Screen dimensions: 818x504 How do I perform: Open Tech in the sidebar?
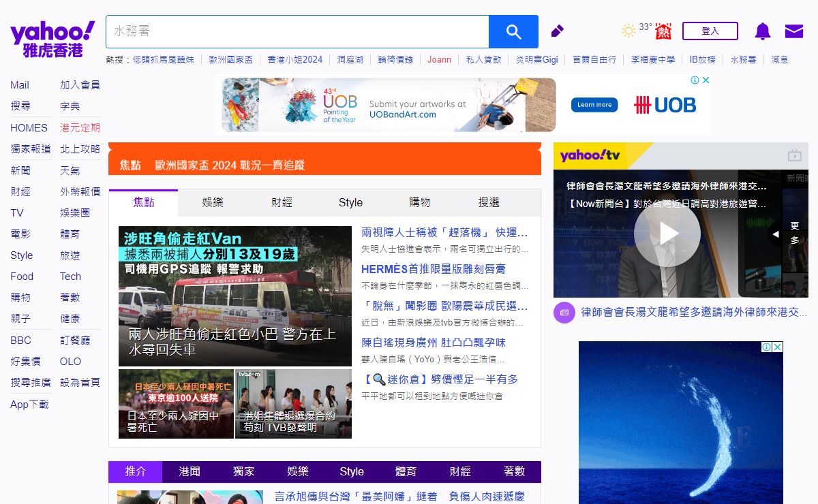[70, 277]
